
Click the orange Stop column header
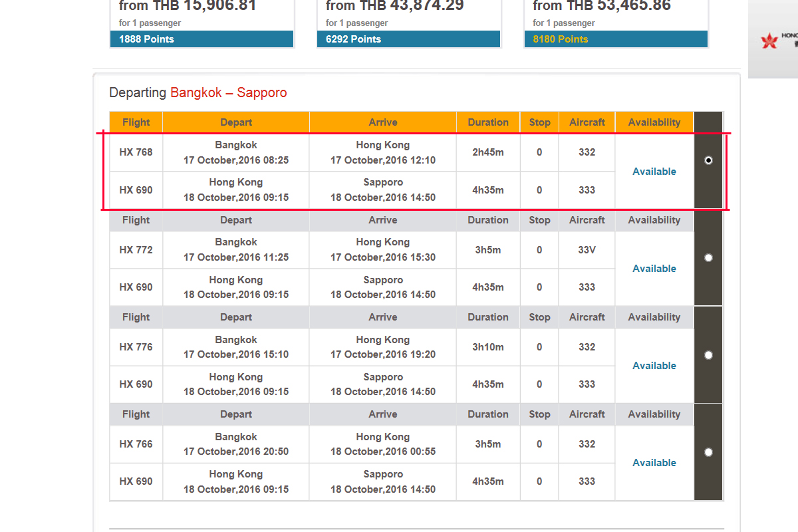point(539,122)
